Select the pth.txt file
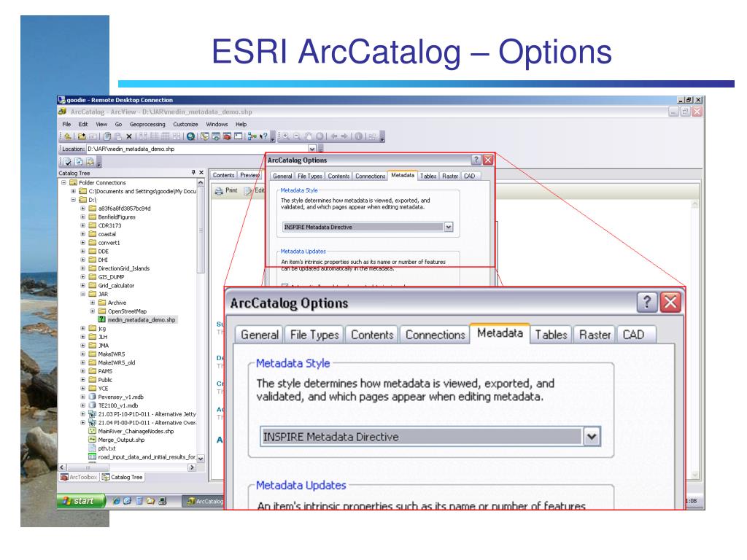747x560 pixels. tap(107, 448)
